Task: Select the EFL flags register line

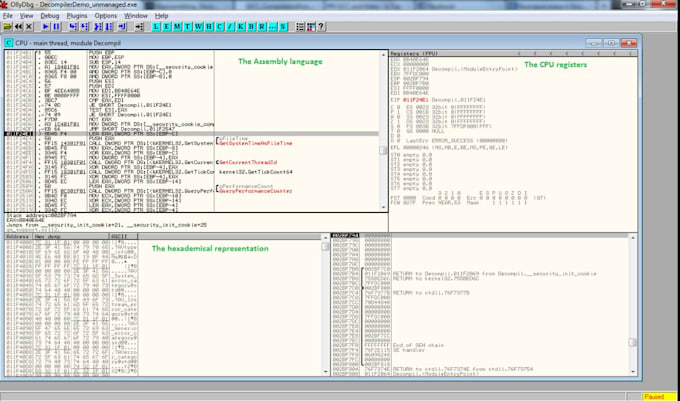Action: pos(449,147)
